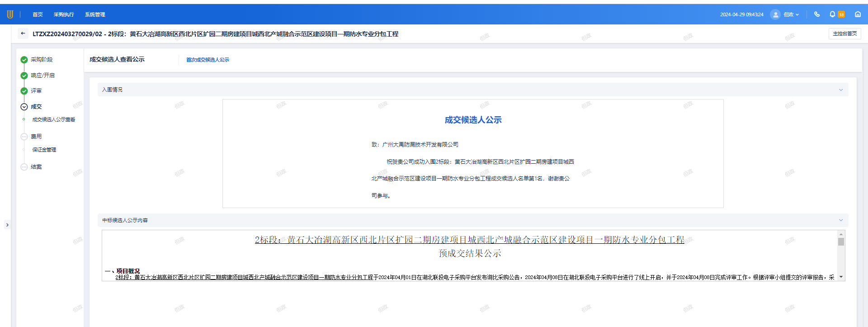The image size is (868, 327).
Task: Select 成交候选人公示查看 in the sidebar
Action: tap(53, 120)
